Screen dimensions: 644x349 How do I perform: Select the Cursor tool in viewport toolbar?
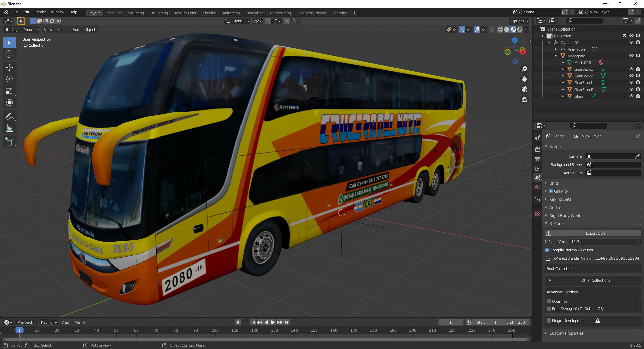tap(9, 54)
